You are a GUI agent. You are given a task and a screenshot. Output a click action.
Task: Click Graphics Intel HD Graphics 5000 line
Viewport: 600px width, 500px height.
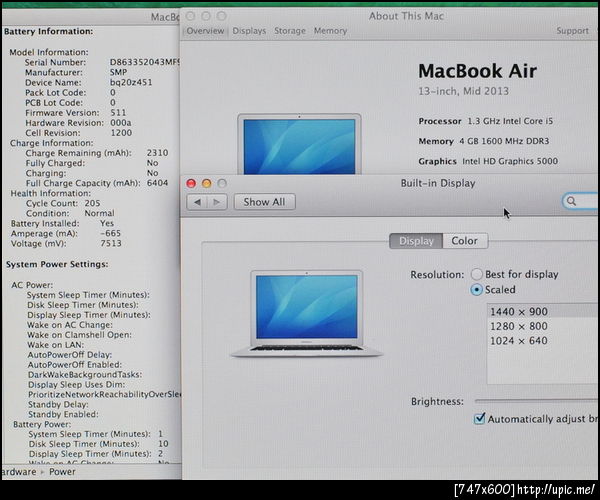[x=488, y=161]
